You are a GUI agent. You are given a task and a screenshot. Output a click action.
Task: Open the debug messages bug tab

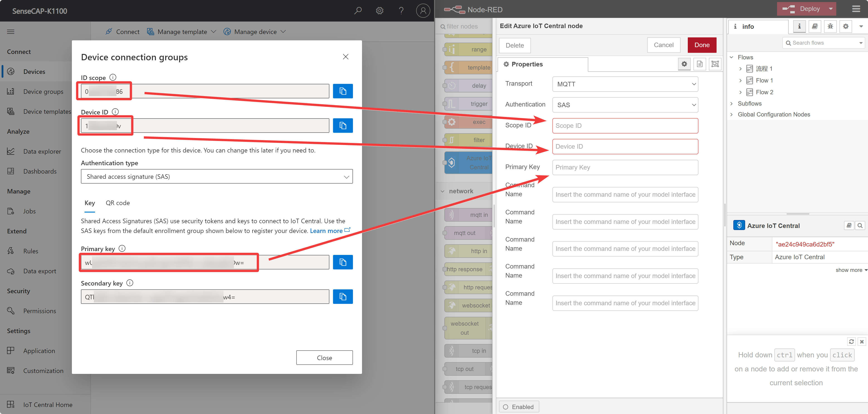coord(830,26)
